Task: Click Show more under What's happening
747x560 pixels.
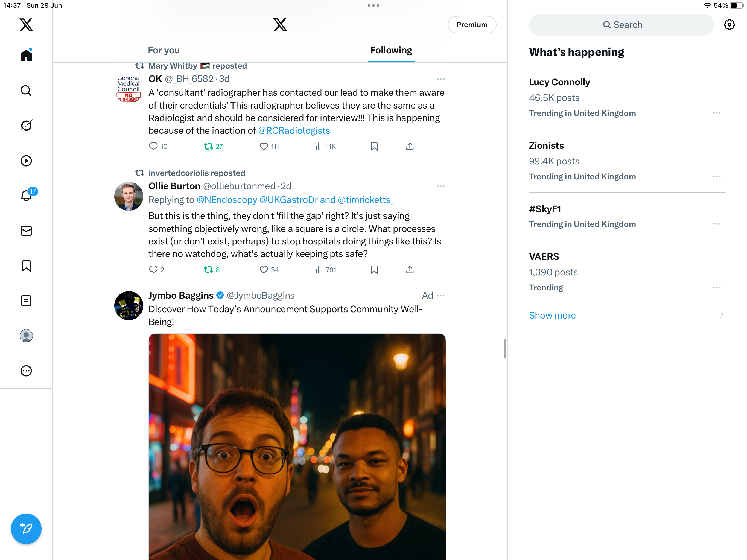Action: (552, 316)
